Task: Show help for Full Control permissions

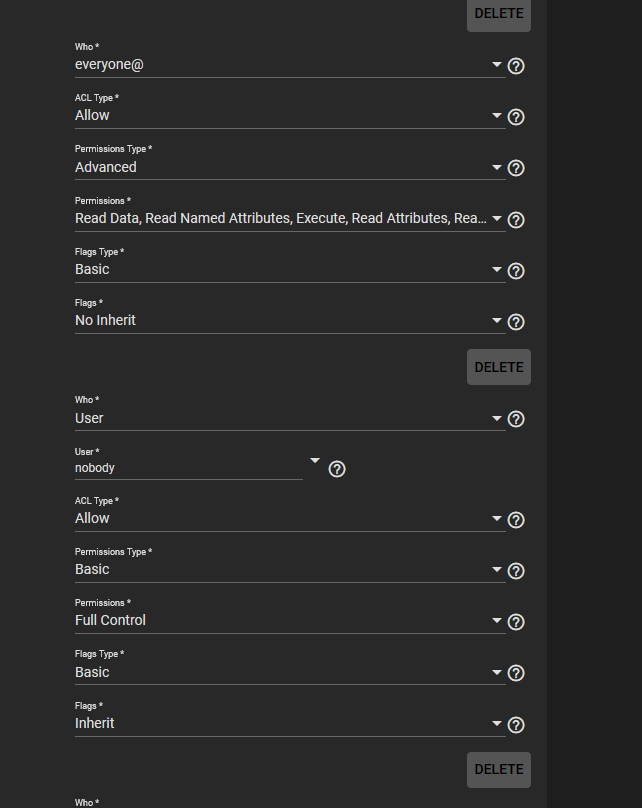Action: (516, 622)
